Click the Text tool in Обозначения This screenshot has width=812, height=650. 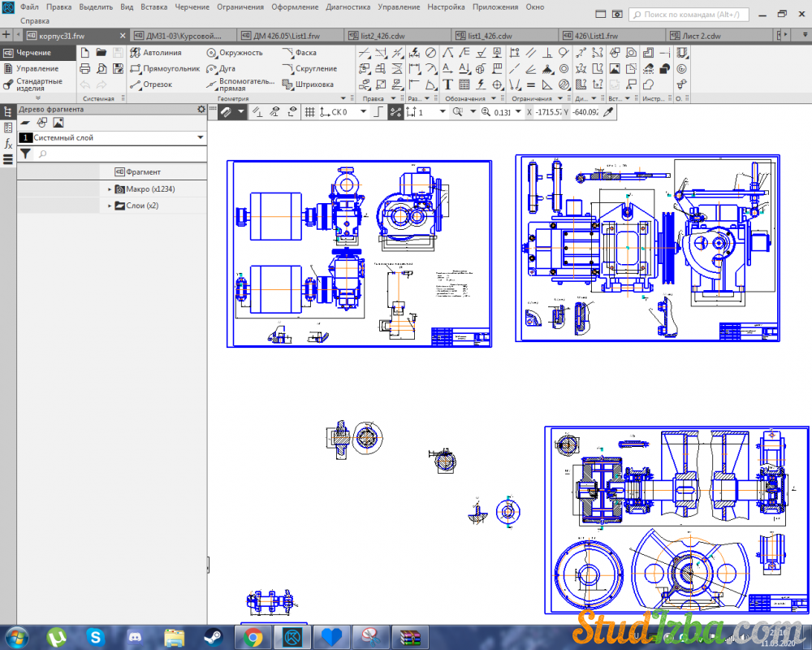tap(447, 84)
